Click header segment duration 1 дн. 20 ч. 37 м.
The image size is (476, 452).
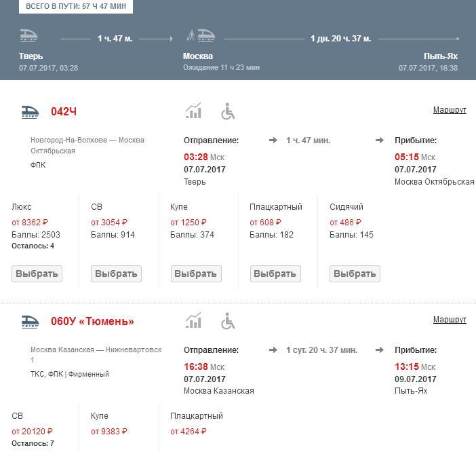tap(340, 39)
